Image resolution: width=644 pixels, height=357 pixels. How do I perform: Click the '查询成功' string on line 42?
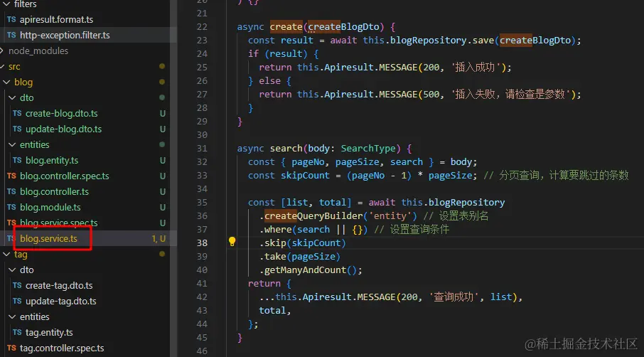[454, 297]
